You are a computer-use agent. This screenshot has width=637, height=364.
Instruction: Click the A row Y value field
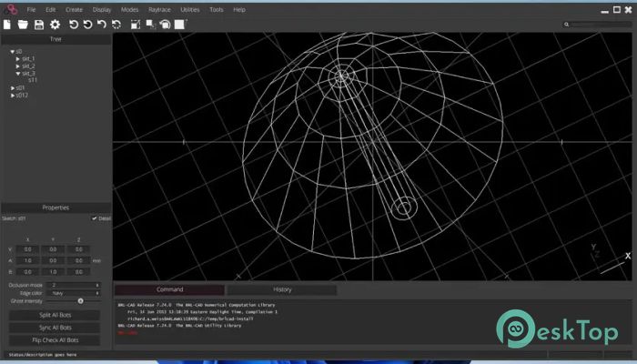click(53, 260)
